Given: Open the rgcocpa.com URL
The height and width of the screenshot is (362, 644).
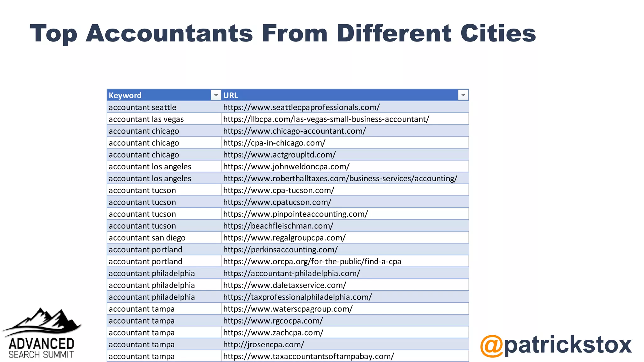Looking at the screenshot, I should [x=273, y=321].
